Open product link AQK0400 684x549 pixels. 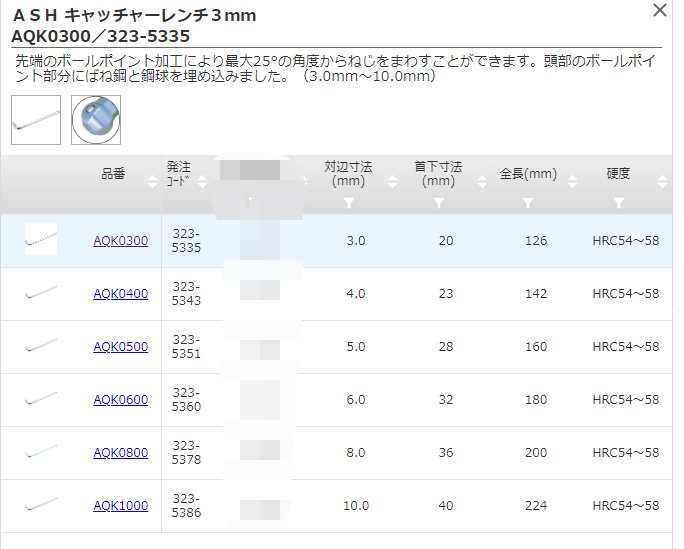120,293
